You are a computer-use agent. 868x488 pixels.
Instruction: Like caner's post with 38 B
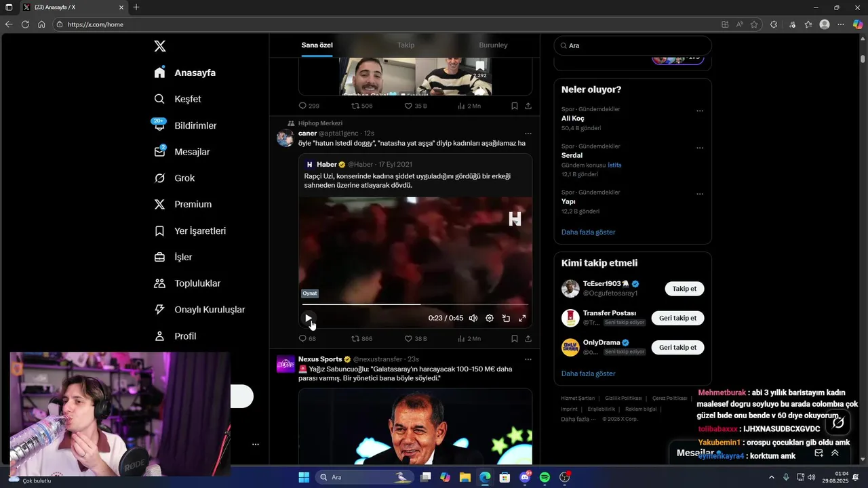(x=416, y=338)
